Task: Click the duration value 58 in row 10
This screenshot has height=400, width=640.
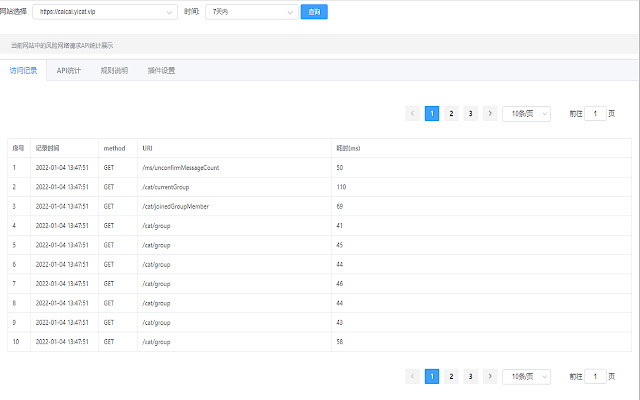Action: [340, 342]
